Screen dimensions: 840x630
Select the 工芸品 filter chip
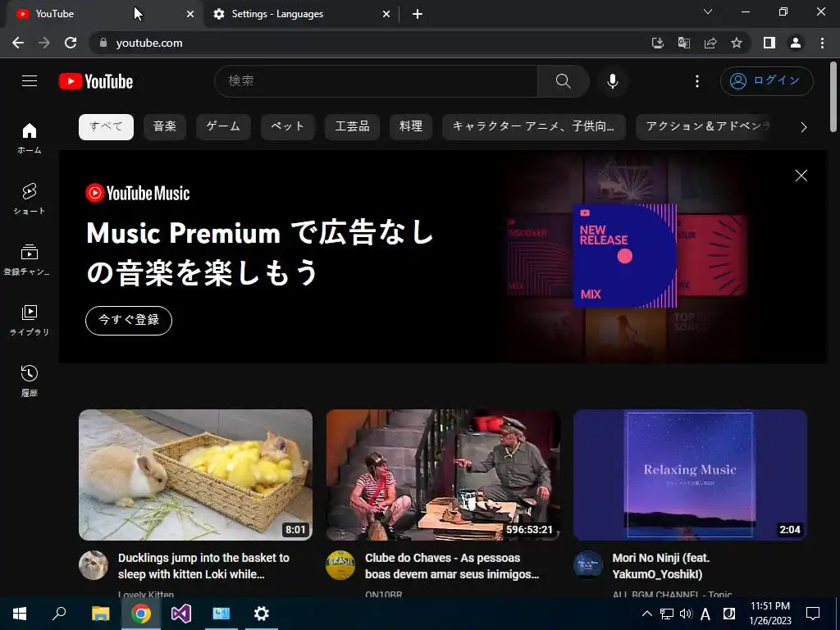pos(352,126)
